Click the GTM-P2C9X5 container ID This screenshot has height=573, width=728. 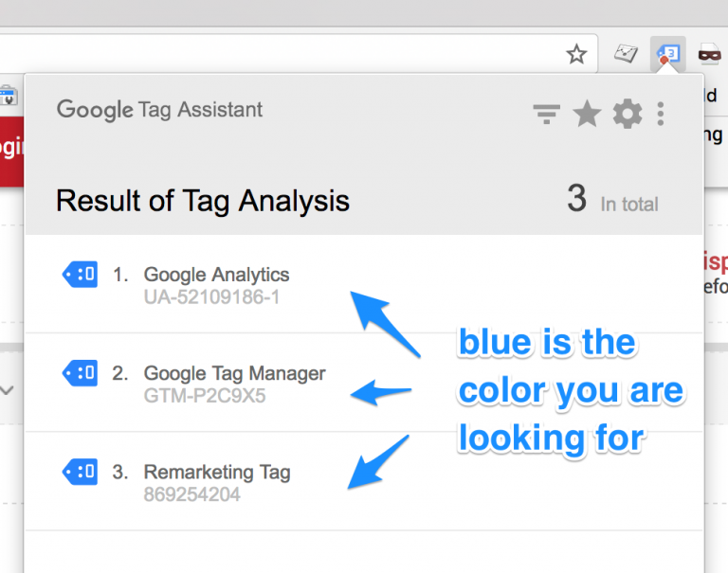click(205, 396)
